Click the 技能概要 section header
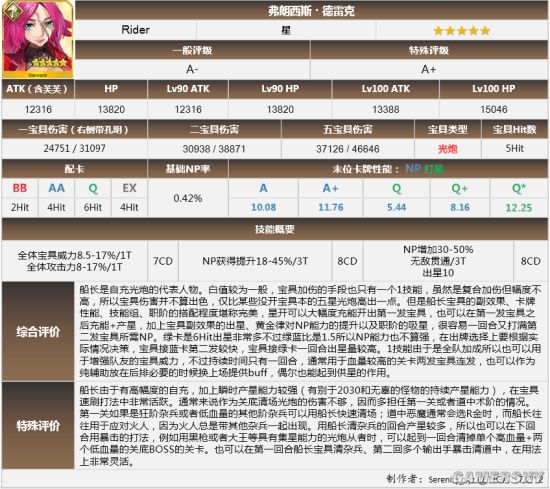The height and width of the screenshot is (489, 550). coord(275,229)
